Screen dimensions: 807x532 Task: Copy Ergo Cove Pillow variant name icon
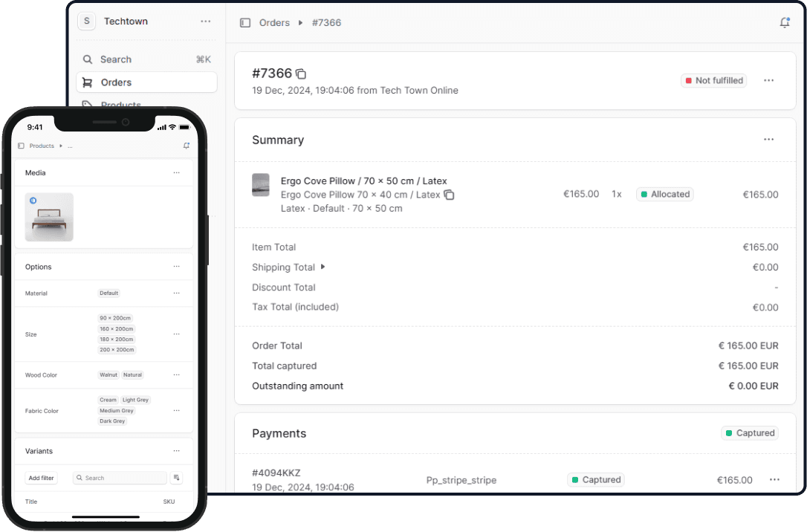pyautogui.click(x=449, y=195)
